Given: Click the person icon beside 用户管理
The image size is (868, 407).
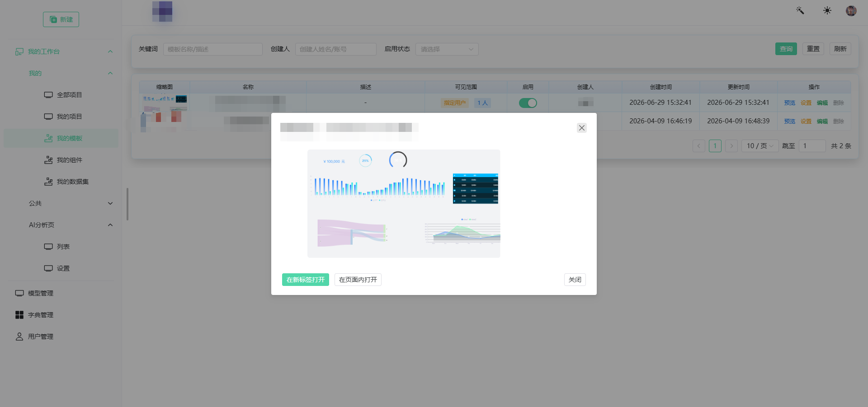Looking at the screenshot, I should 19,337.
